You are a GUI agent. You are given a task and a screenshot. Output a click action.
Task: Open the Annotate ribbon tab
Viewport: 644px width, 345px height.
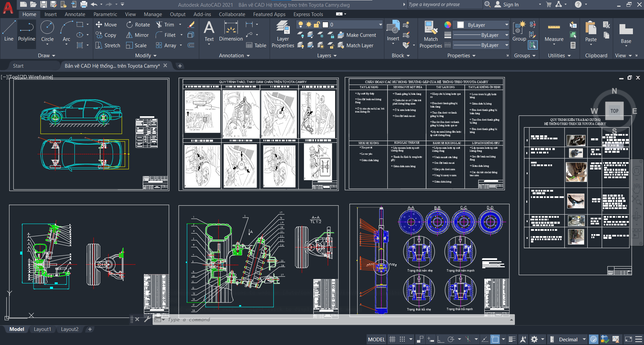(x=75, y=14)
